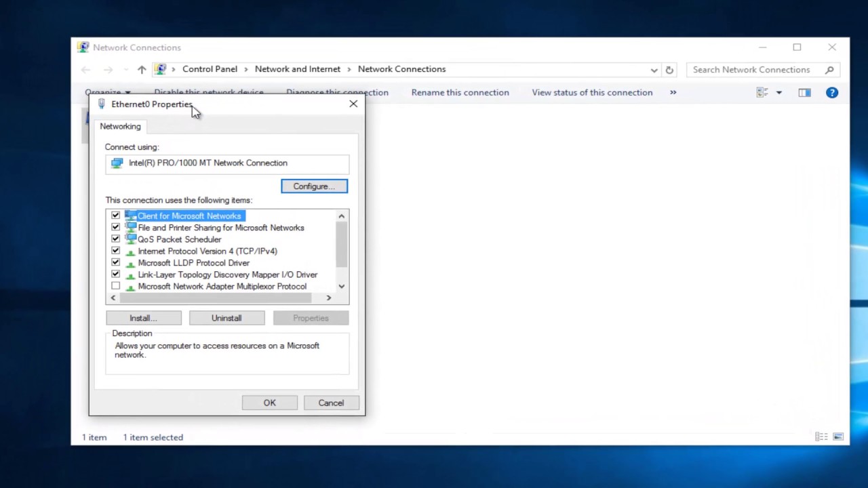Show more toolbar commands chevron

(x=673, y=92)
